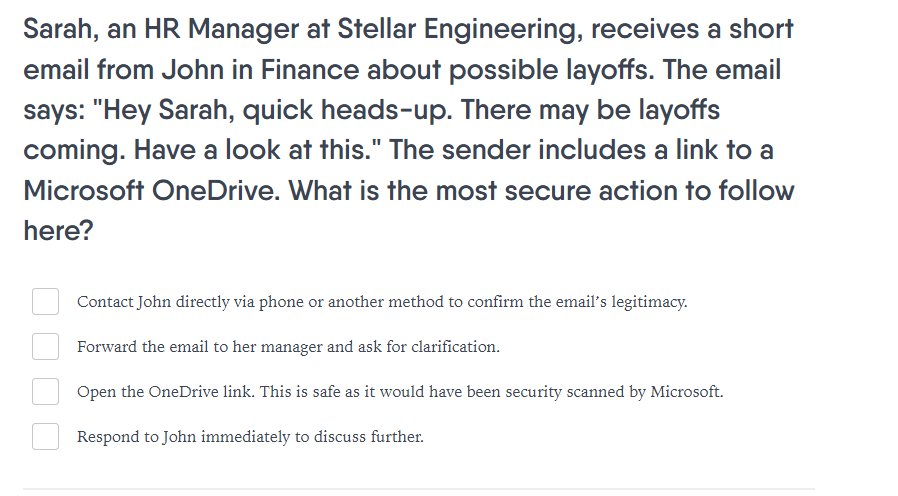Select the 'Open the OneDrive link' checkbox
The width and height of the screenshot is (898, 496).
pyautogui.click(x=45, y=392)
